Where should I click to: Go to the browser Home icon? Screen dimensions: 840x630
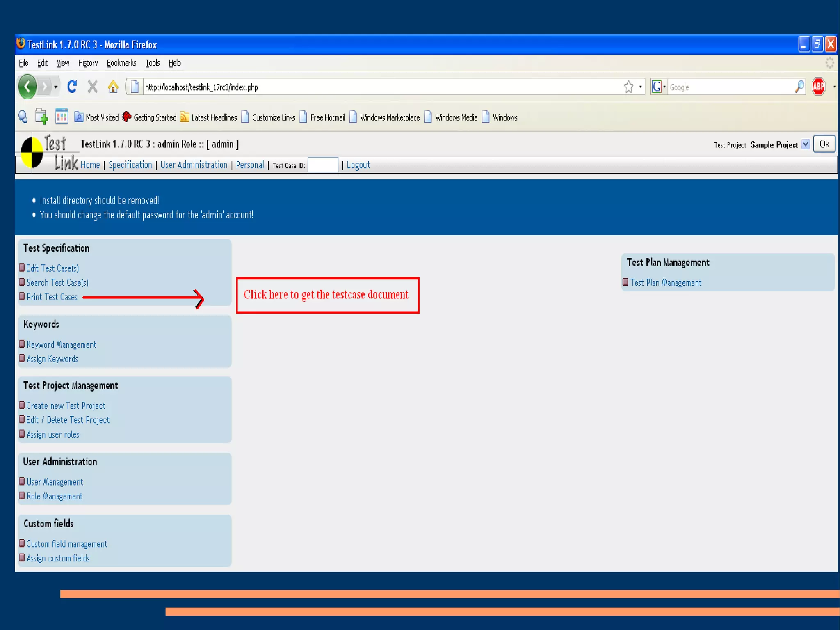pyautogui.click(x=113, y=87)
